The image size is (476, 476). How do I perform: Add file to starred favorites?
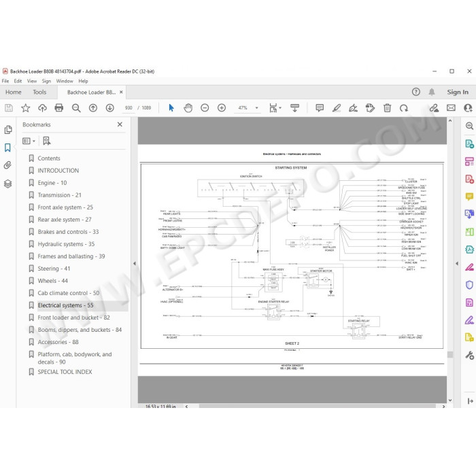coord(26,107)
